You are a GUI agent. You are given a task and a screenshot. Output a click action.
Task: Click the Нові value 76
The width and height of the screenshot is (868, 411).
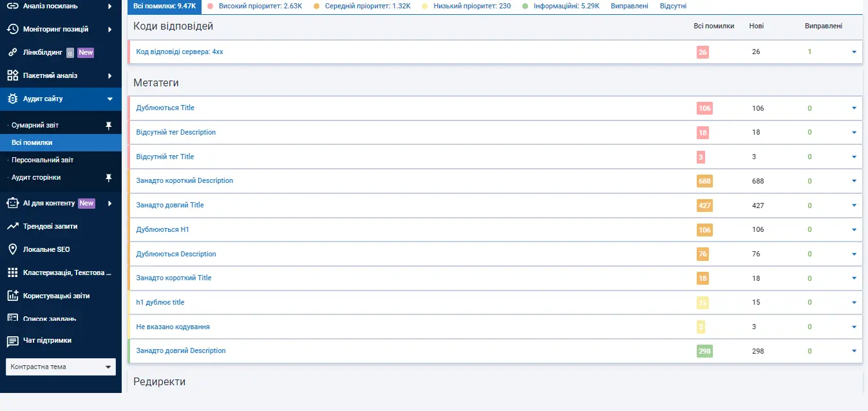756,254
